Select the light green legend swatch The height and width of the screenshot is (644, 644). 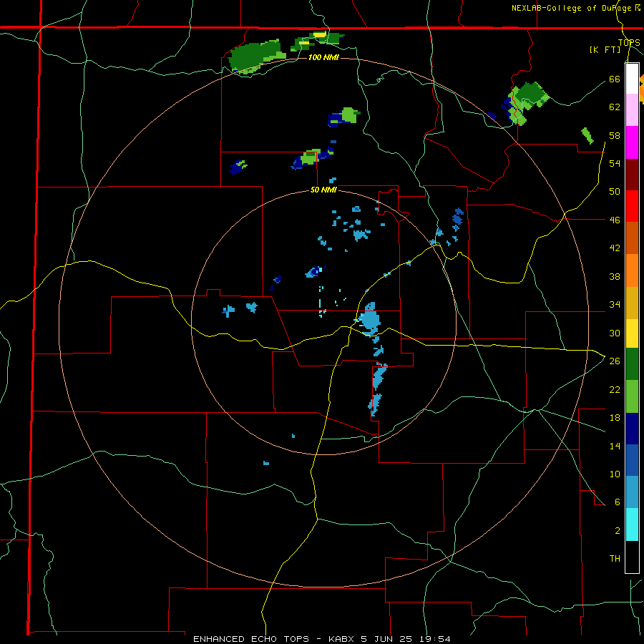[632, 396]
